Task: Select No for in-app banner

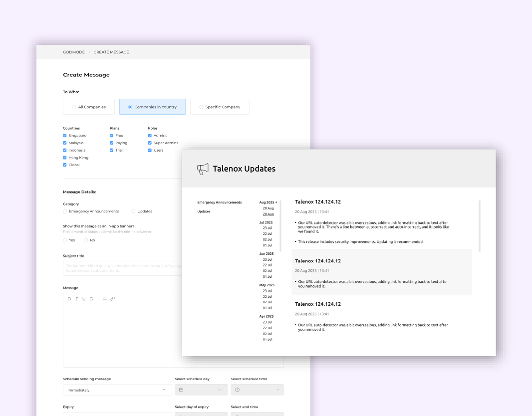Action: (86, 240)
